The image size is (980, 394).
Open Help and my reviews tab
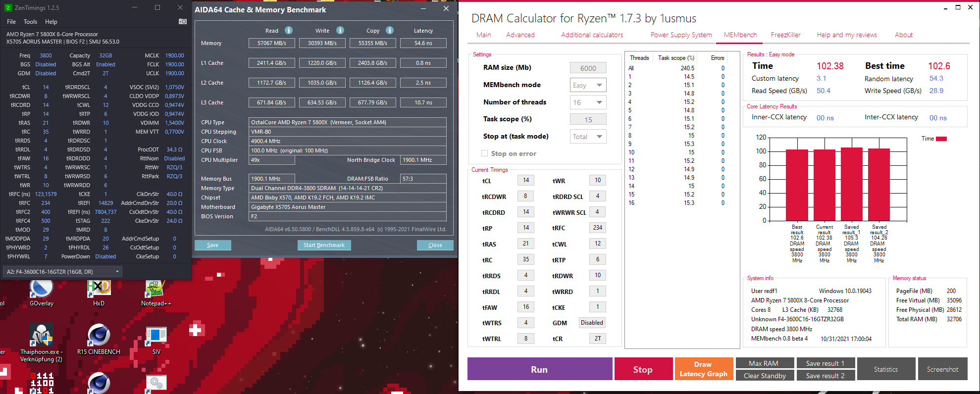847,35
